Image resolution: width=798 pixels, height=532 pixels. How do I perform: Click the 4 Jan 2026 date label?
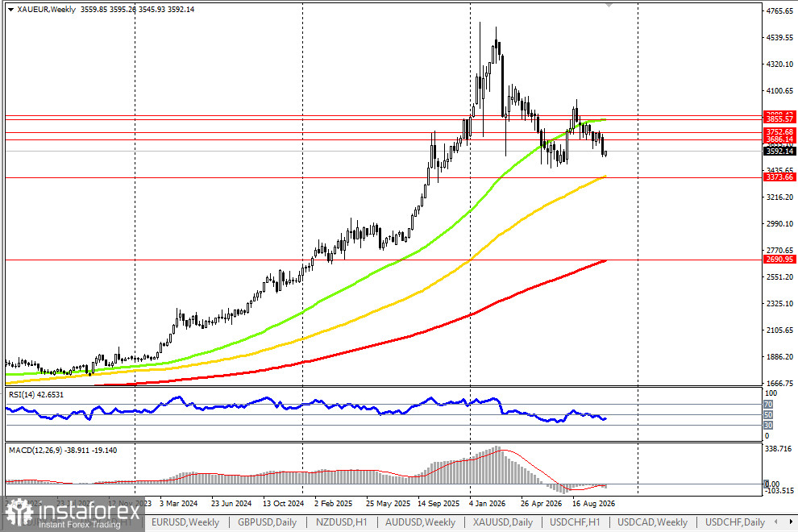tap(488, 504)
